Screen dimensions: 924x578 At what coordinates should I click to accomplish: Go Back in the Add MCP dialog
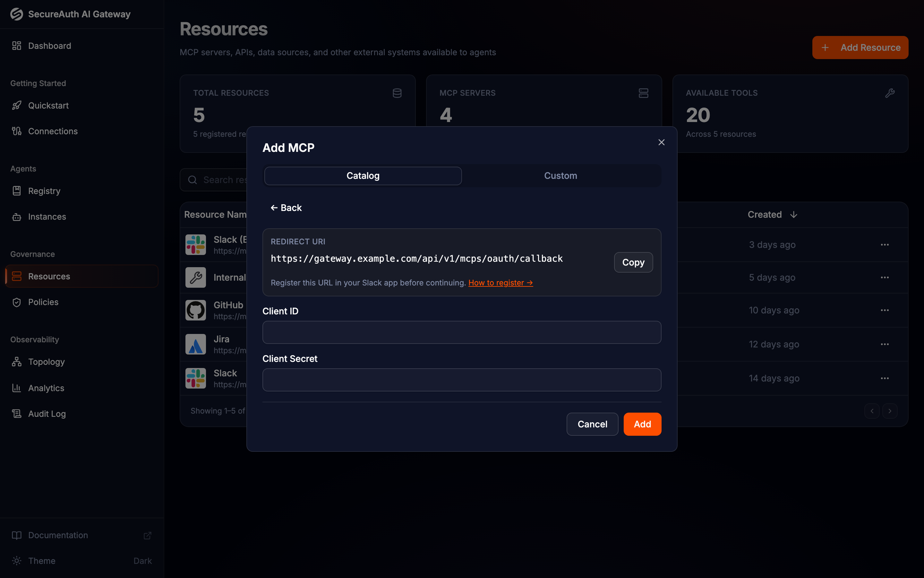(x=286, y=208)
